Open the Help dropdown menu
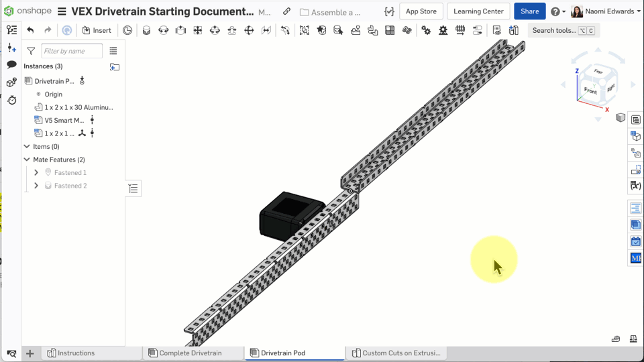 point(557,11)
